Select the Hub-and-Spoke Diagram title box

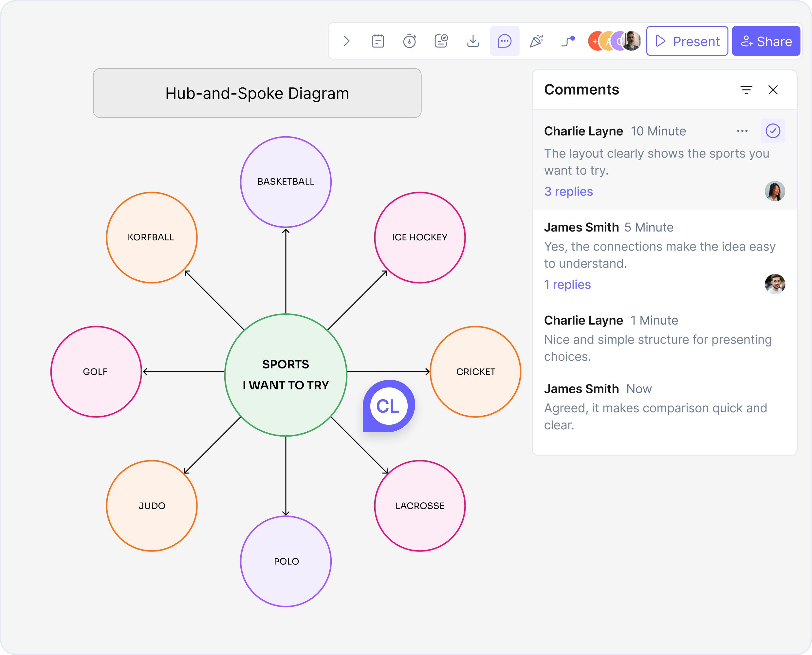257,93
